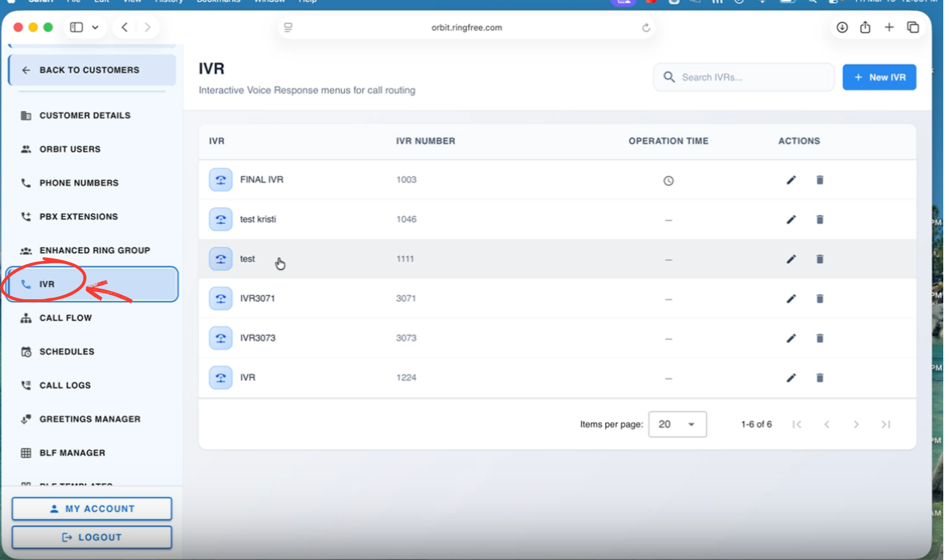The width and height of the screenshot is (949, 560).
Task: Click the clock icon for FINAL IVR operation time
Action: (x=668, y=181)
